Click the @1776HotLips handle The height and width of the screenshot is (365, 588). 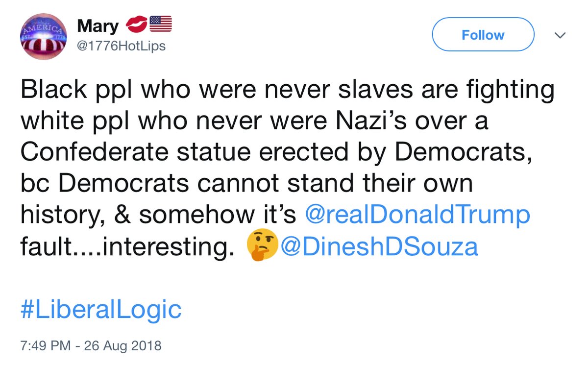point(122,46)
